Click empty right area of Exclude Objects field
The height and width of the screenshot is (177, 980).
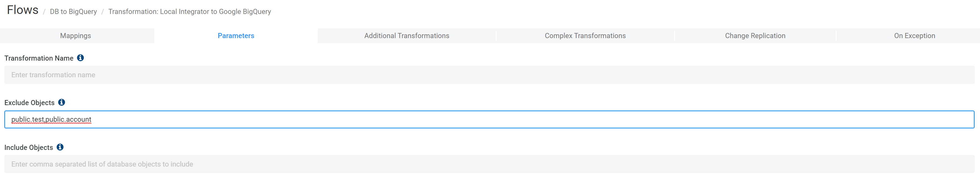[x=685, y=120]
